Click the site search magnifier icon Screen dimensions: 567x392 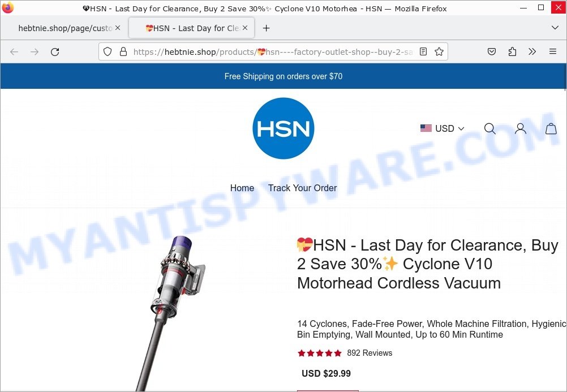pos(489,128)
